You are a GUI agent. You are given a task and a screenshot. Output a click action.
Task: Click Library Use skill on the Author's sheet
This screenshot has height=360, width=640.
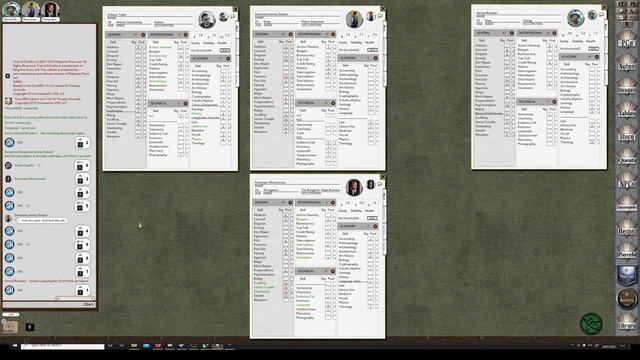click(200, 126)
